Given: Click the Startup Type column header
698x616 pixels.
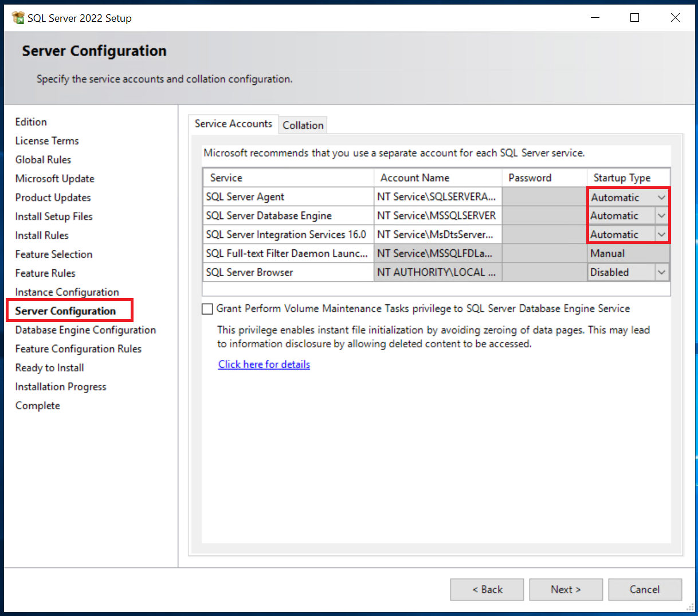Looking at the screenshot, I should (x=629, y=178).
